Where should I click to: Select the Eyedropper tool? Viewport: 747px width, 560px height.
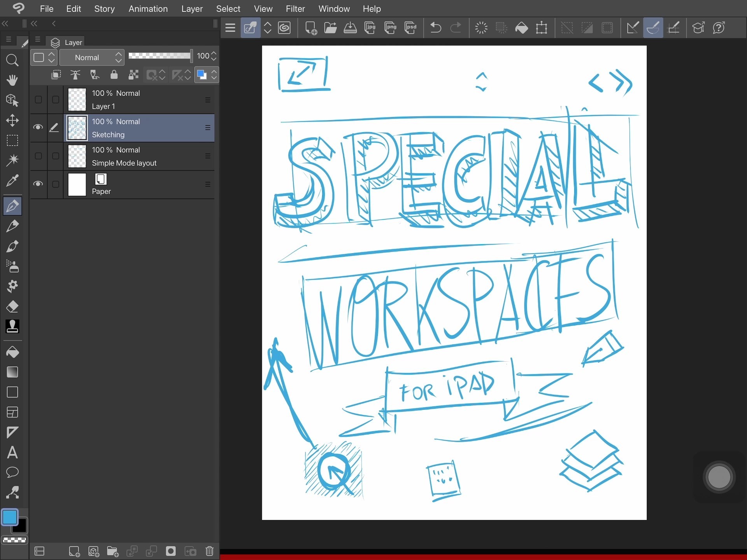[12, 180]
